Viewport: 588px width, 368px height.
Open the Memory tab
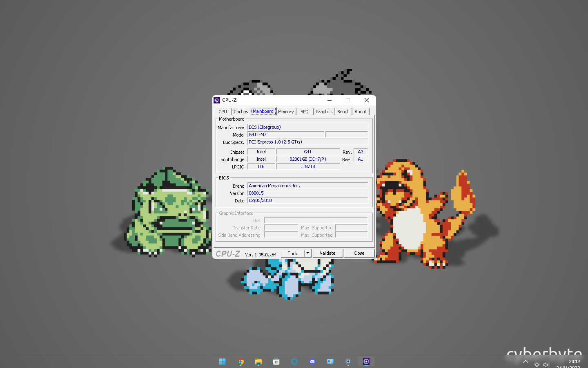pyautogui.click(x=286, y=112)
